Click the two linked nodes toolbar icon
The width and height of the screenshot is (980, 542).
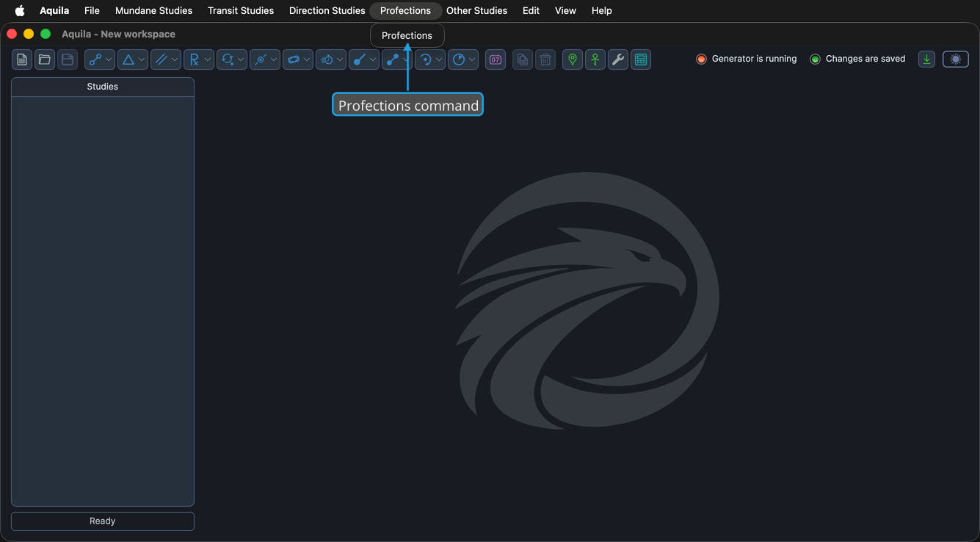point(95,59)
